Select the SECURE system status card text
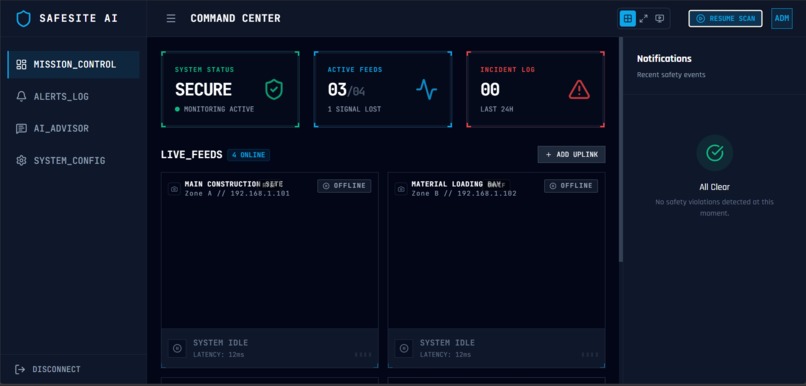This screenshot has height=386, width=806. click(x=204, y=89)
